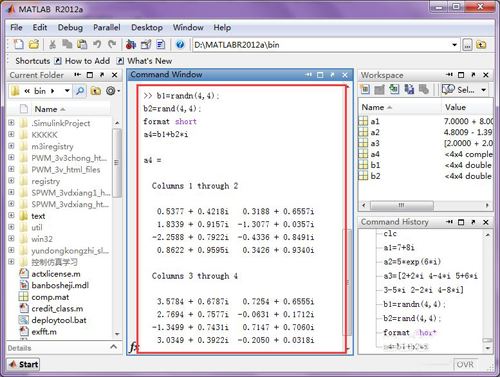Image resolution: width=500 pixels, height=377 pixels.
Task: Open the Debug menu
Action: coord(70,27)
